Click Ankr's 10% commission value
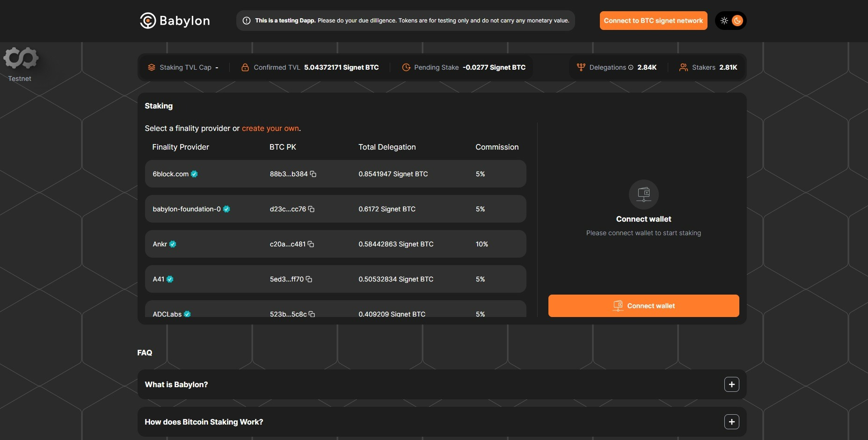Image resolution: width=868 pixels, height=440 pixels. coord(482,244)
